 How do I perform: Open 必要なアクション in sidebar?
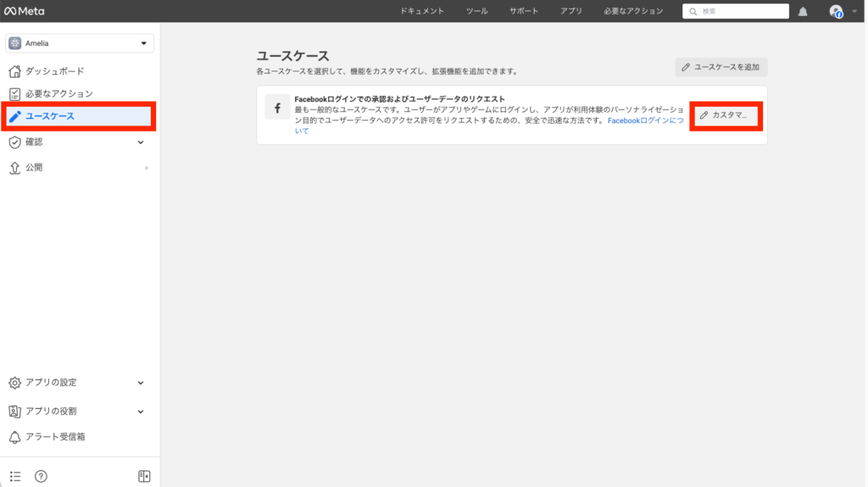(58, 93)
